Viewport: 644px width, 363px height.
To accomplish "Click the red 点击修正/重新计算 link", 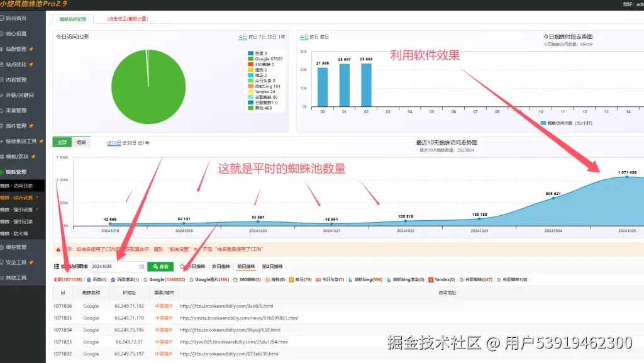I will (127, 19).
